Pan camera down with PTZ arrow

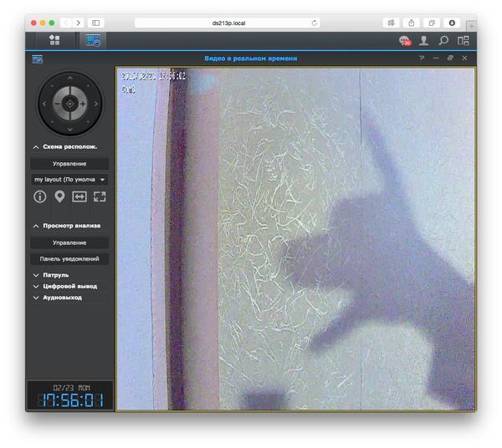pyautogui.click(x=70, y=130)
